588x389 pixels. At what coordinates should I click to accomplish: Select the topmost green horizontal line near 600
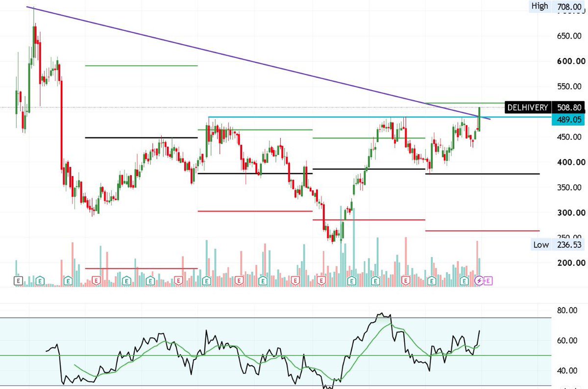coord(141,65)
